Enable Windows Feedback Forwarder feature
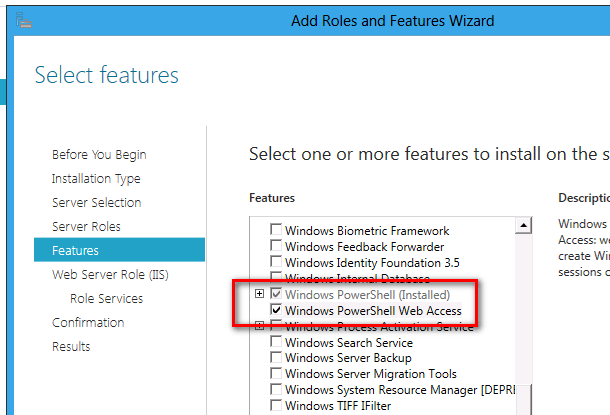 coord(277,247)
